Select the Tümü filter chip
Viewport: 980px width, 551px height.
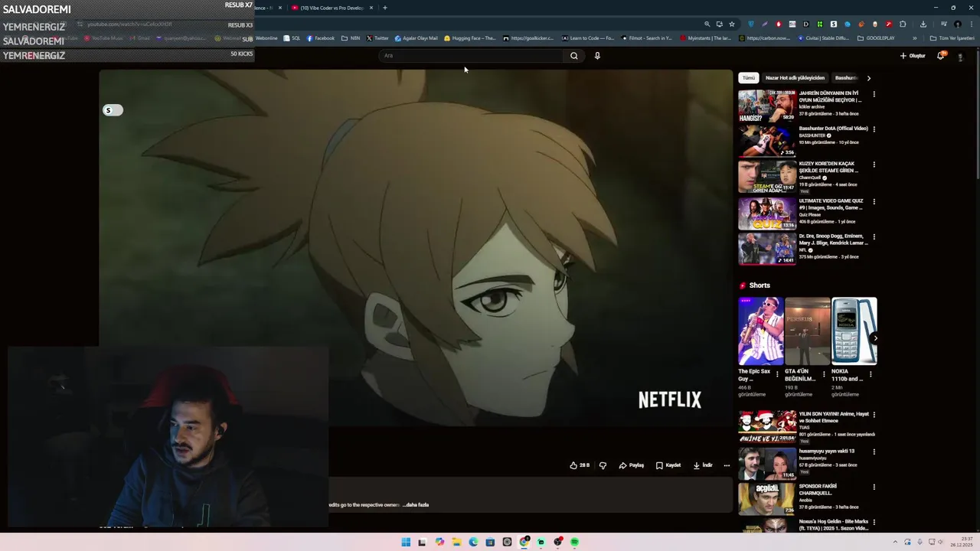pos(748,78)
